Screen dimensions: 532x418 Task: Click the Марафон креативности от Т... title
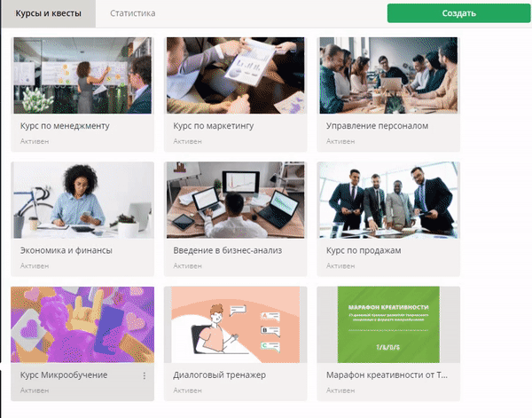(387, 375)
